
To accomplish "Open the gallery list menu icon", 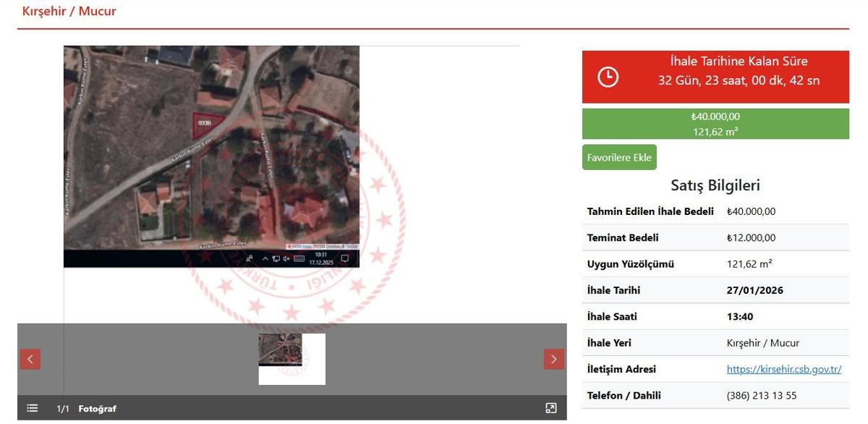I will 32,409.
